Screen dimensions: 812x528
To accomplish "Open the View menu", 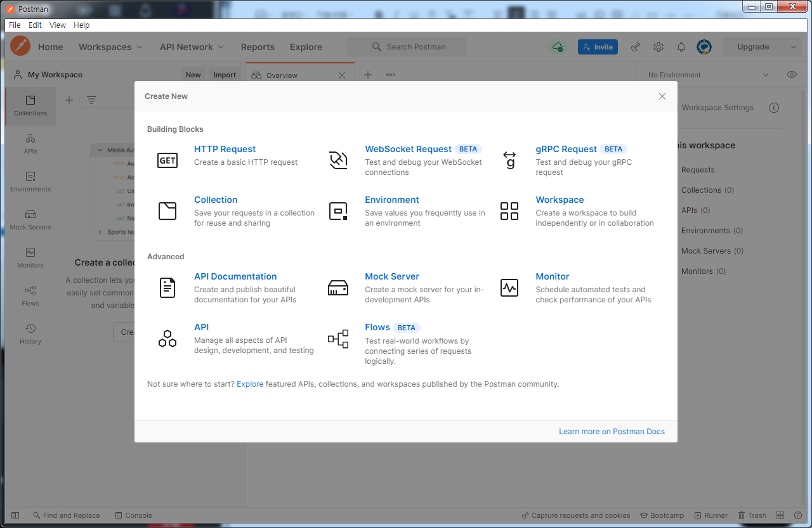I will [x=58, y=25].
